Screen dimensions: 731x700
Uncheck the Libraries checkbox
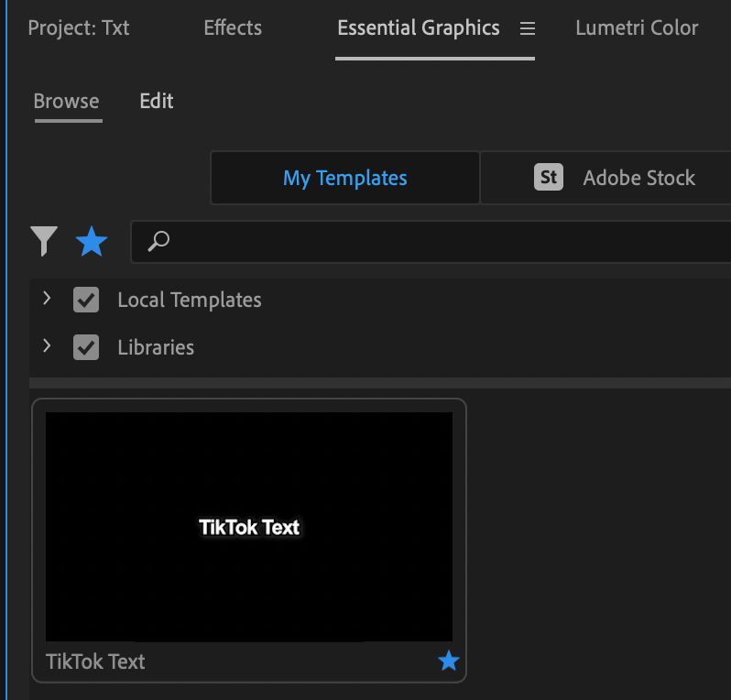pyautogui.click(x=86, y=347)
